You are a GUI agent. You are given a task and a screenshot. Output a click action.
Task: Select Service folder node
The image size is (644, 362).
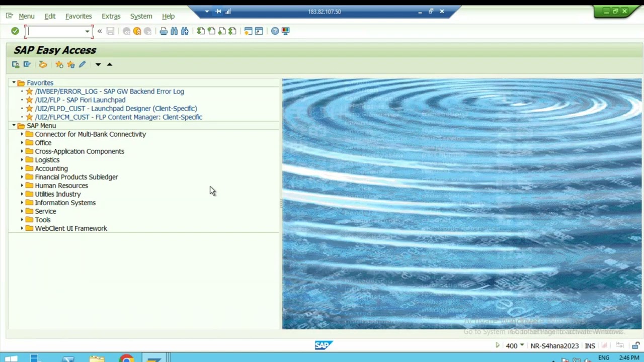45,211
